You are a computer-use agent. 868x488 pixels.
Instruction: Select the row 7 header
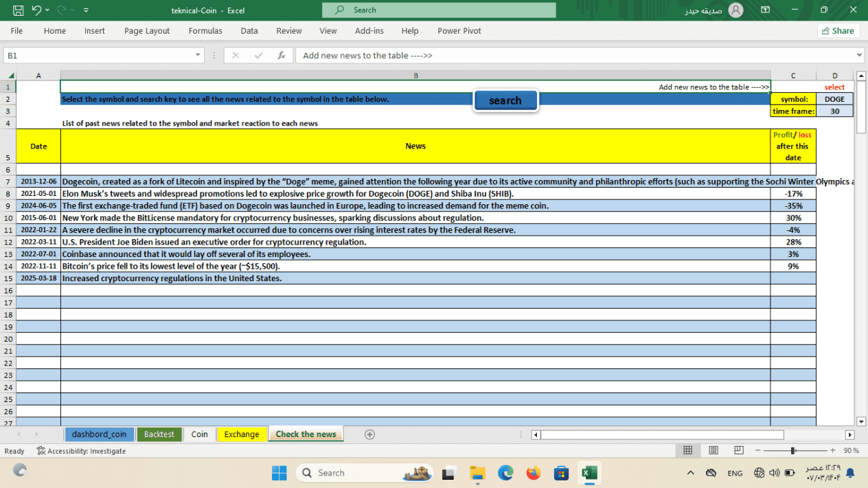(8, 181)
